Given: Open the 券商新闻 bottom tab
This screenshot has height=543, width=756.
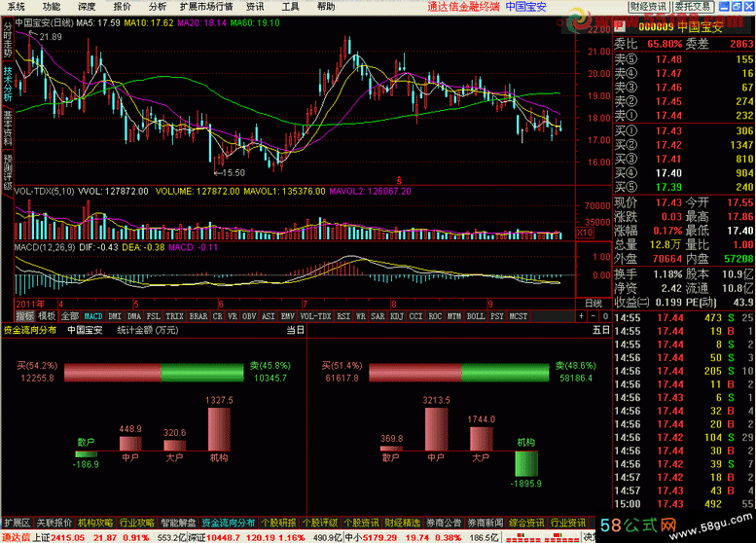Looking at the screenshot, I should 486,523.
